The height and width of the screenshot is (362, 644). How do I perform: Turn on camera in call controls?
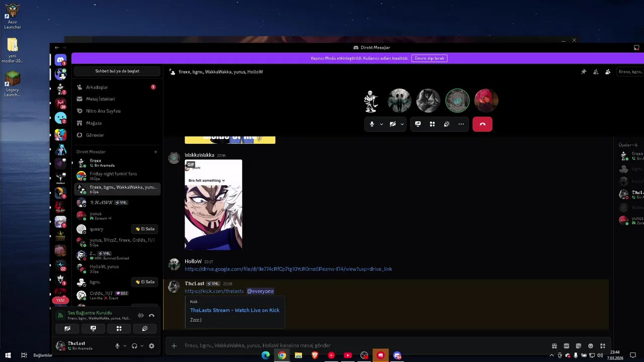click(392, 124)
